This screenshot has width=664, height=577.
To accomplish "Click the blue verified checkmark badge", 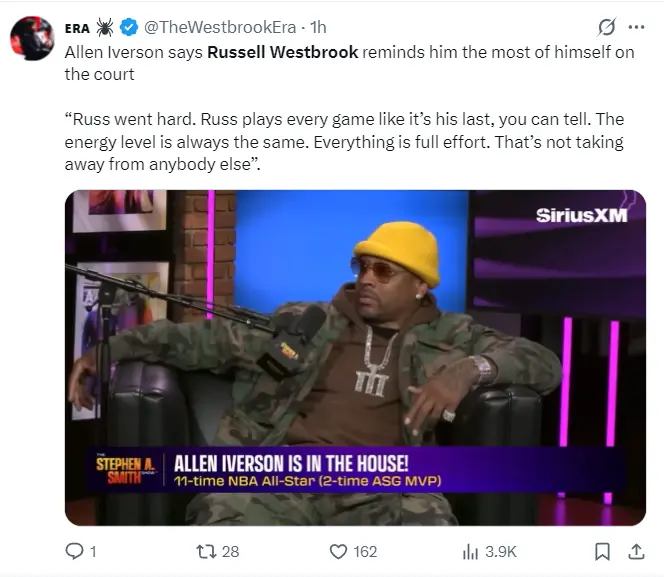I will [x=129, y=28].
